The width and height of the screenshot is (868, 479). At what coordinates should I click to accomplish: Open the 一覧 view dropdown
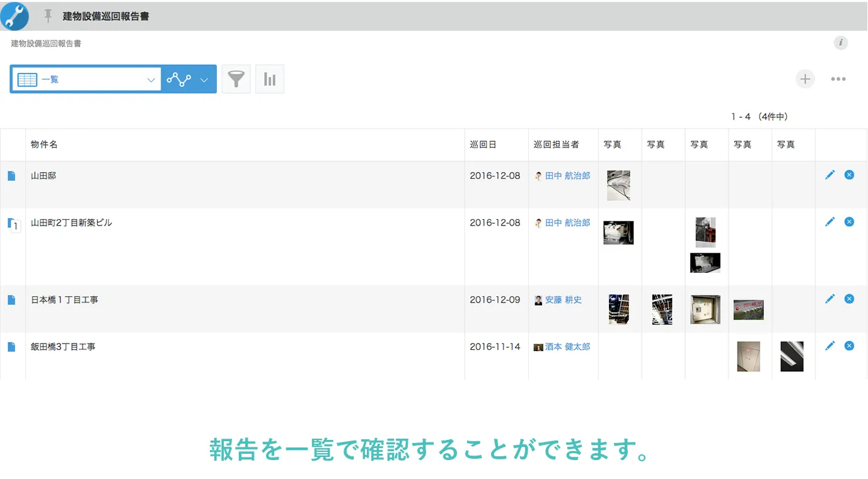pos(86,79)
